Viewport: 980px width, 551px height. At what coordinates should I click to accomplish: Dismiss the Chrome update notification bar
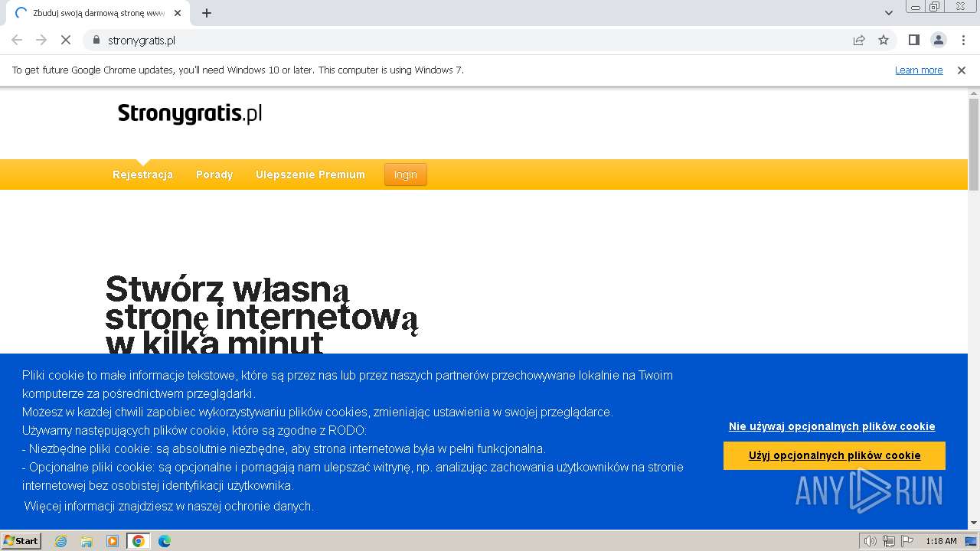(x=962, y=70)
